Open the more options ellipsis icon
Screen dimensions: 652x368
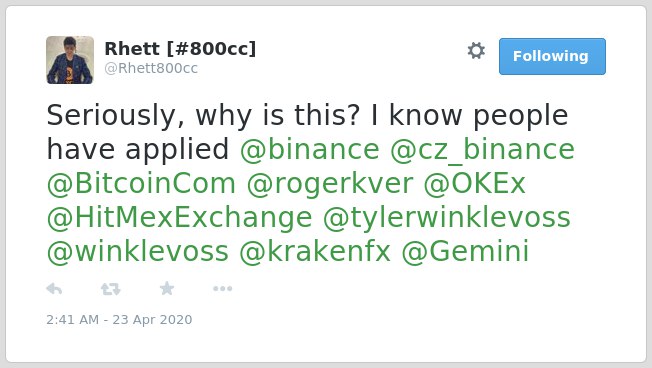tap(222, 288)
